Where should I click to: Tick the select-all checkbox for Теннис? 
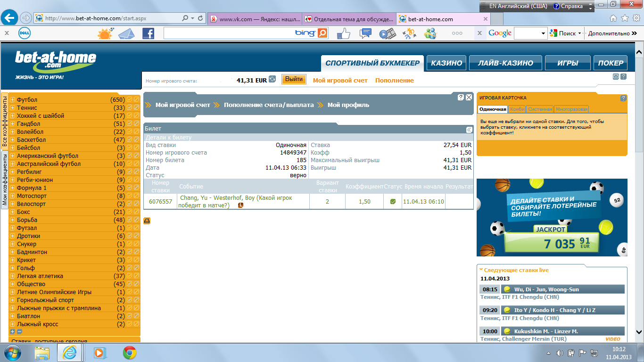(129, 107)
